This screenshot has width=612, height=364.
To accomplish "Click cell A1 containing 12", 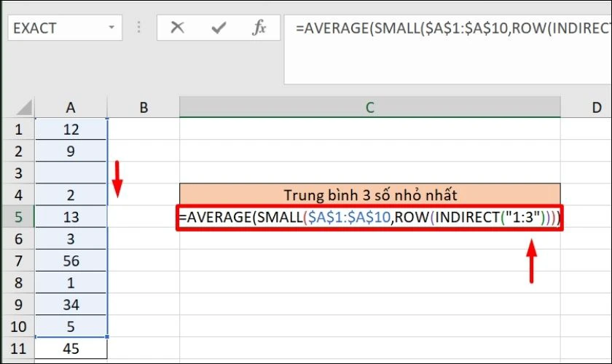I will (x=71, y=129).
